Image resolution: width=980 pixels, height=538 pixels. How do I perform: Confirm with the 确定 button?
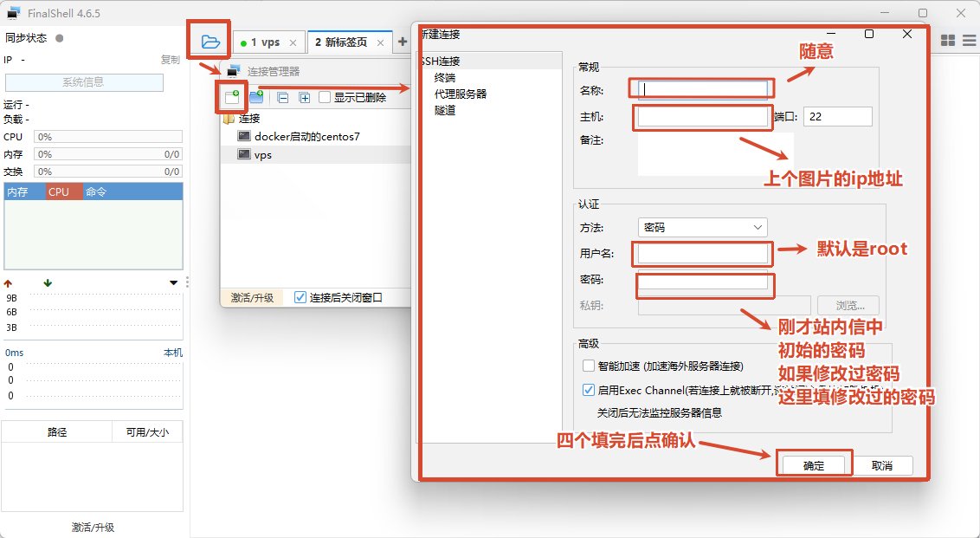coord(813,465)
